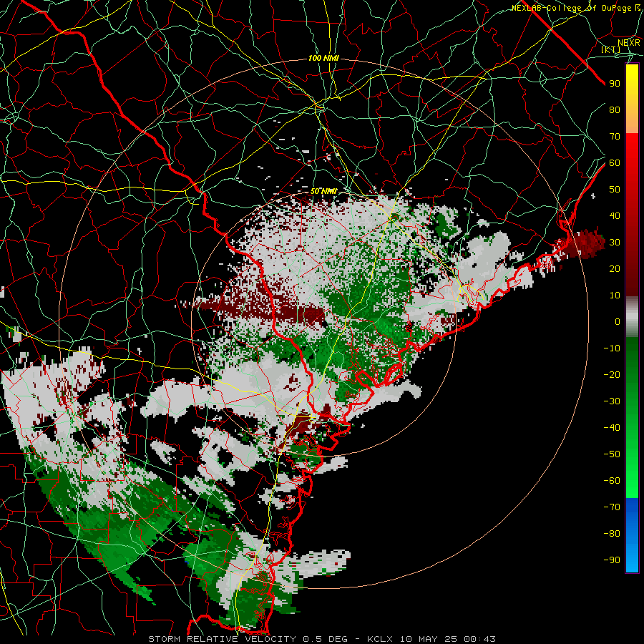Click the "-40" value on the velocity scale
Viewport: 644px width, 644px height.
click(612, 428)
